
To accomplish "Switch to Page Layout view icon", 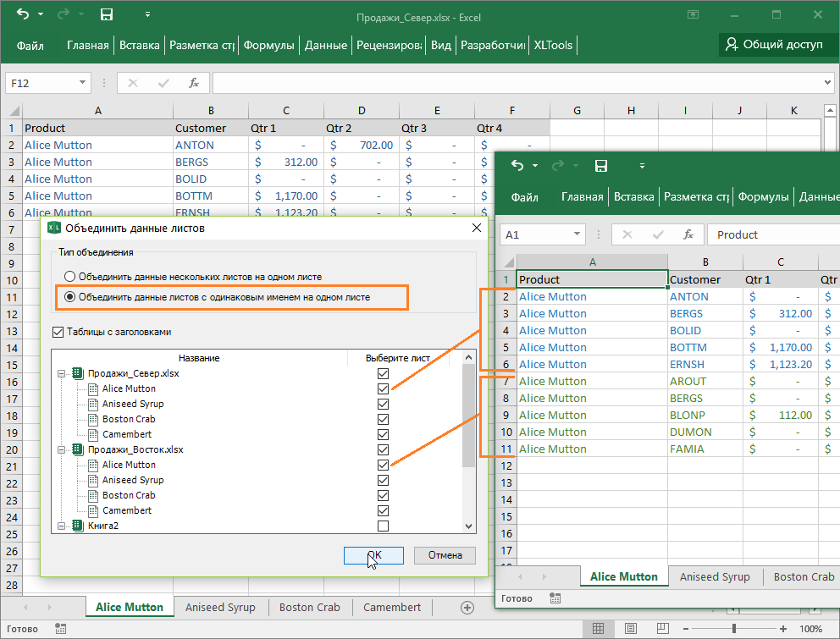I will [630, 628].
